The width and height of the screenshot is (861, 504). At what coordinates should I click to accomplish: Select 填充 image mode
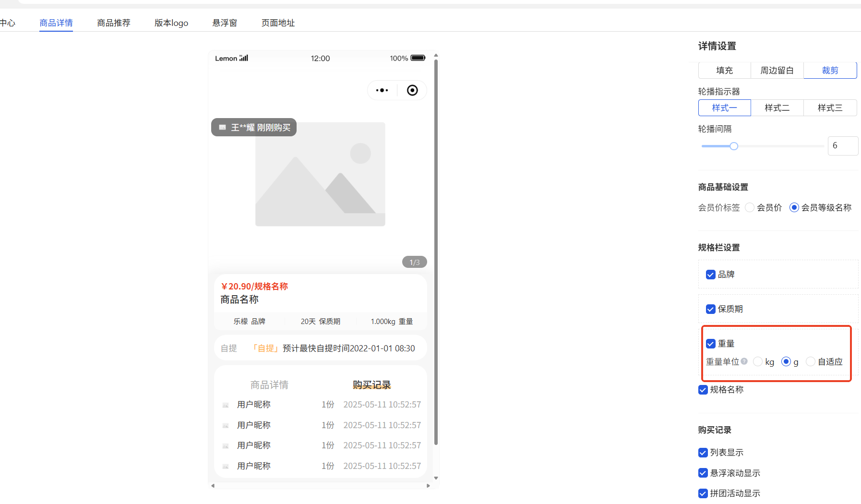[725, 70]
